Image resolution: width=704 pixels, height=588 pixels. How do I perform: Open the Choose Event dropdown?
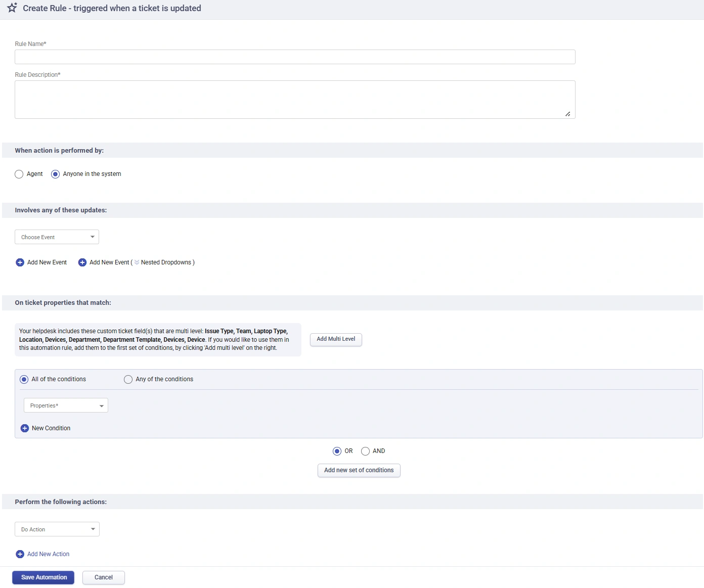pos(57,237)
